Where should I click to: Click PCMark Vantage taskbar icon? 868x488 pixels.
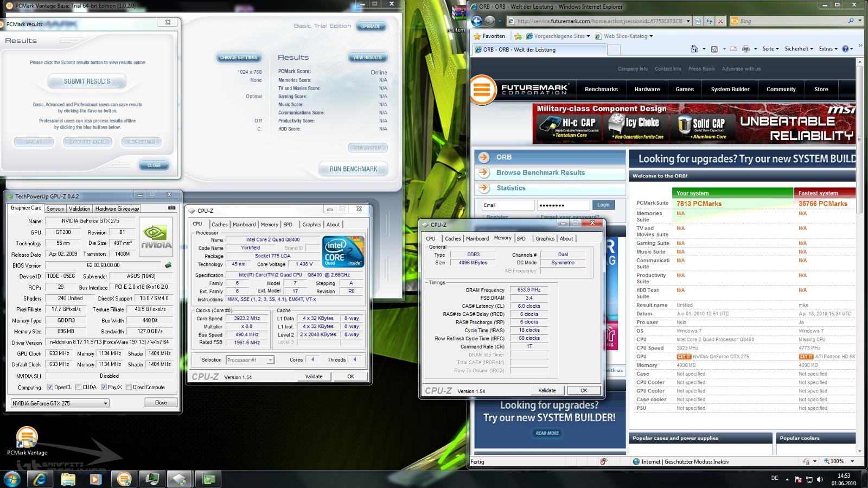[124, 479]
